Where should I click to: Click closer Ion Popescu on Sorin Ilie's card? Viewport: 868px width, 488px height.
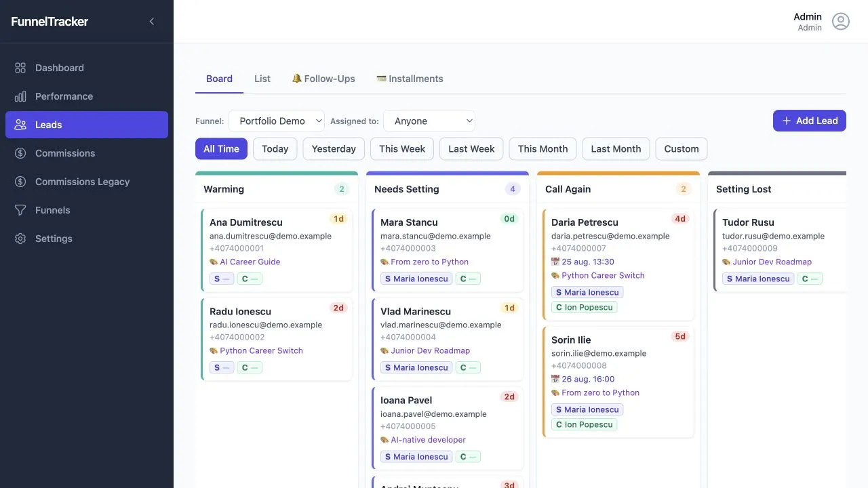[x=585, y=424]
